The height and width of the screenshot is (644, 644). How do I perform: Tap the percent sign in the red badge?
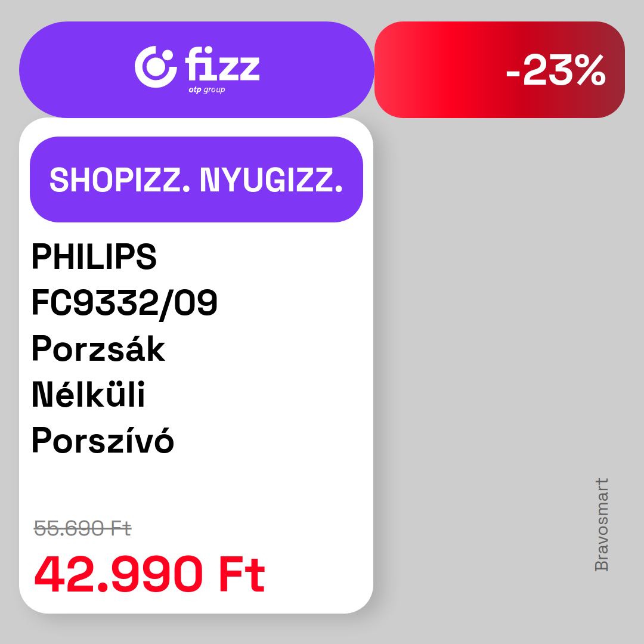pyautogui.click(x=590, y=70)
